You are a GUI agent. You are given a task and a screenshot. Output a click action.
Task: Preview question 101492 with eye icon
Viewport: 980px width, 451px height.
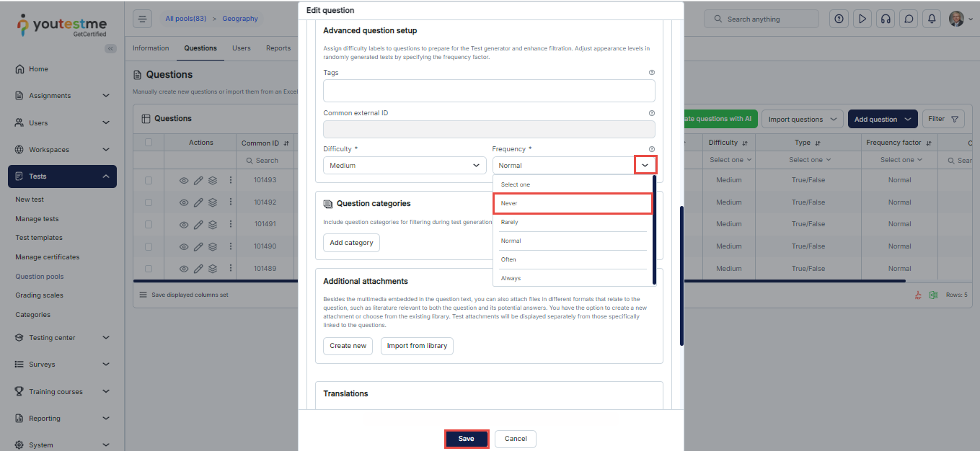(x=184, y=202)
